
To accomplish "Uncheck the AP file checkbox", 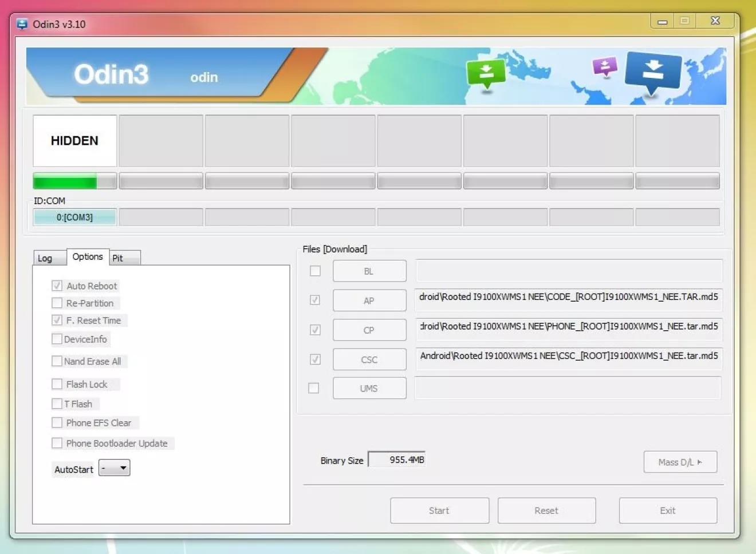I will pyautogui.click(x=315, y=300).
